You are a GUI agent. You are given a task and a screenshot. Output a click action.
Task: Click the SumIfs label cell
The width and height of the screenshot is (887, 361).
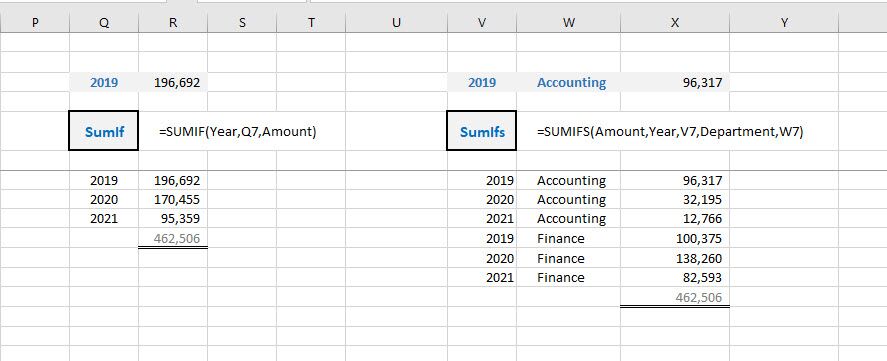point(481,131)
